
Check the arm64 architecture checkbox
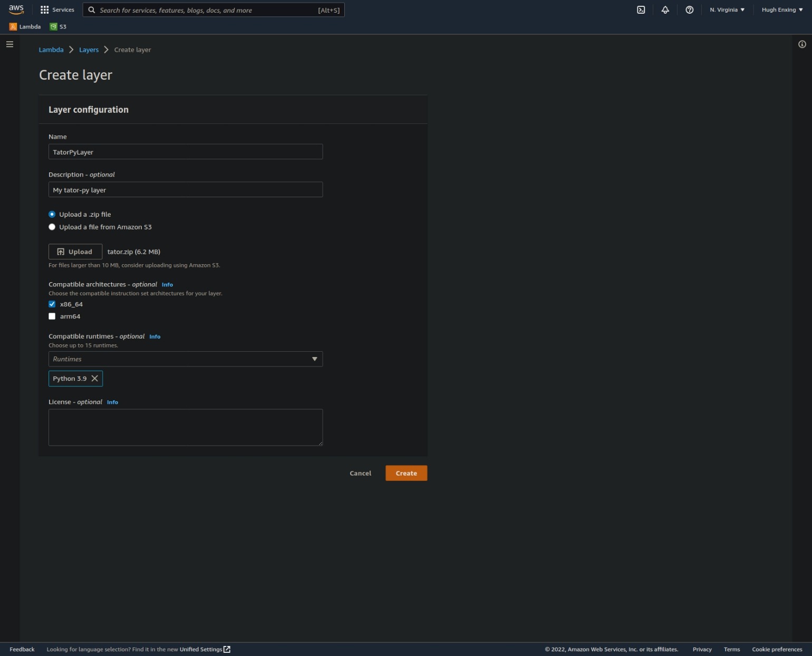[x=52, y=316]
